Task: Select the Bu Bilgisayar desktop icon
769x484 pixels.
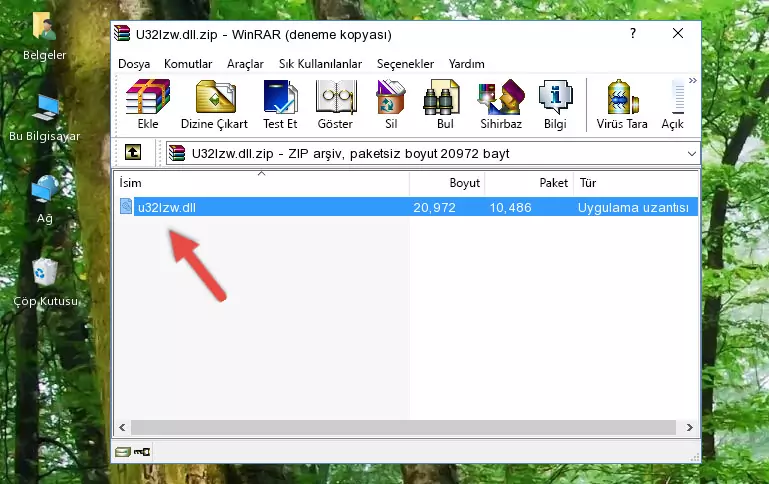Action: [x=45, y=118]
